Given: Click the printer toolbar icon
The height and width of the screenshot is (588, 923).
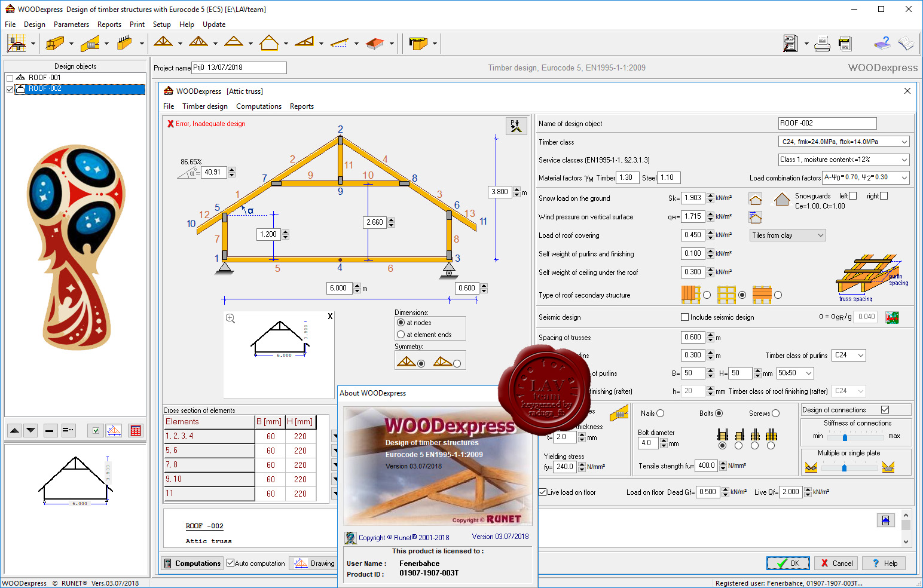Looking at the screenshot, I should [822, 44].
